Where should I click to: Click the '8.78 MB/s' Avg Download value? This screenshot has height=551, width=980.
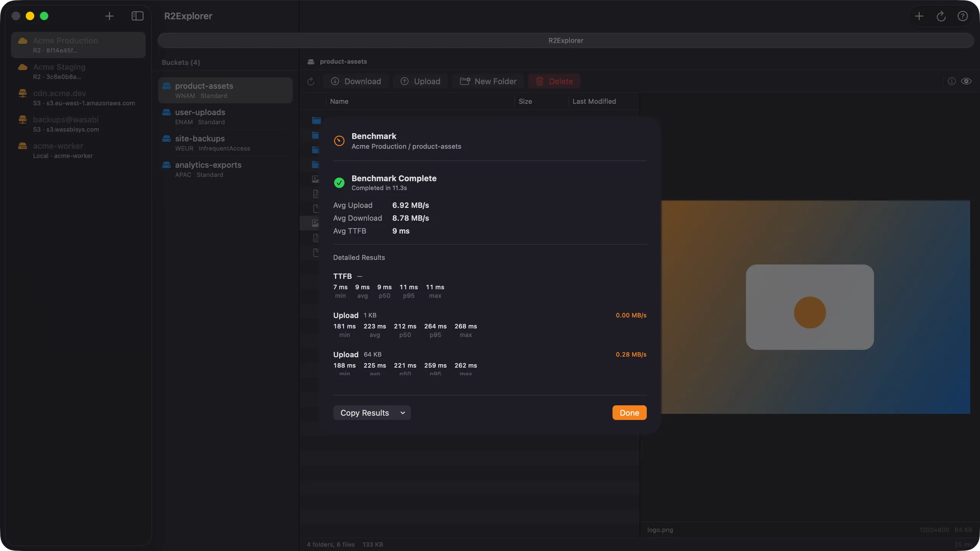click(410, 218)
